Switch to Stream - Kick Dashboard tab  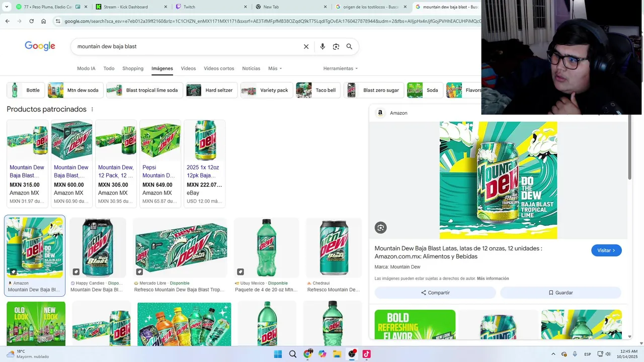click(132, 7)
